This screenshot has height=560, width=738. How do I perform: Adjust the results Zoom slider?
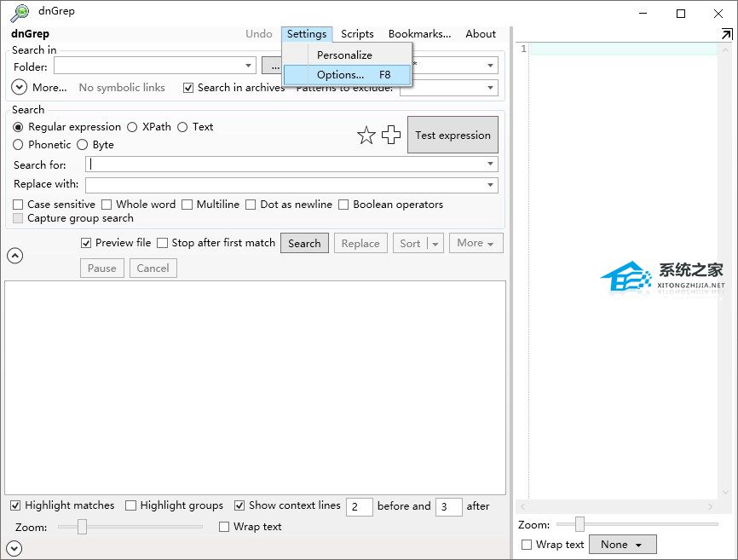pos(83,527)
